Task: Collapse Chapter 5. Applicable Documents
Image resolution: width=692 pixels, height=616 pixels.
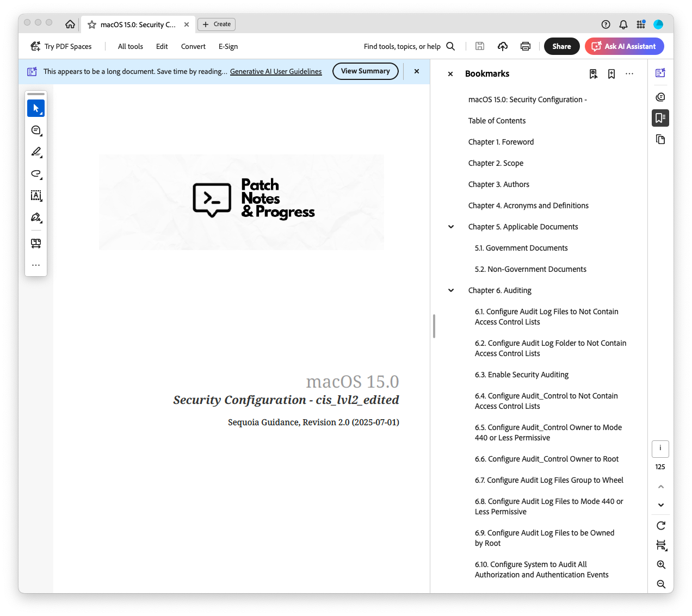Action: (451, 227)
